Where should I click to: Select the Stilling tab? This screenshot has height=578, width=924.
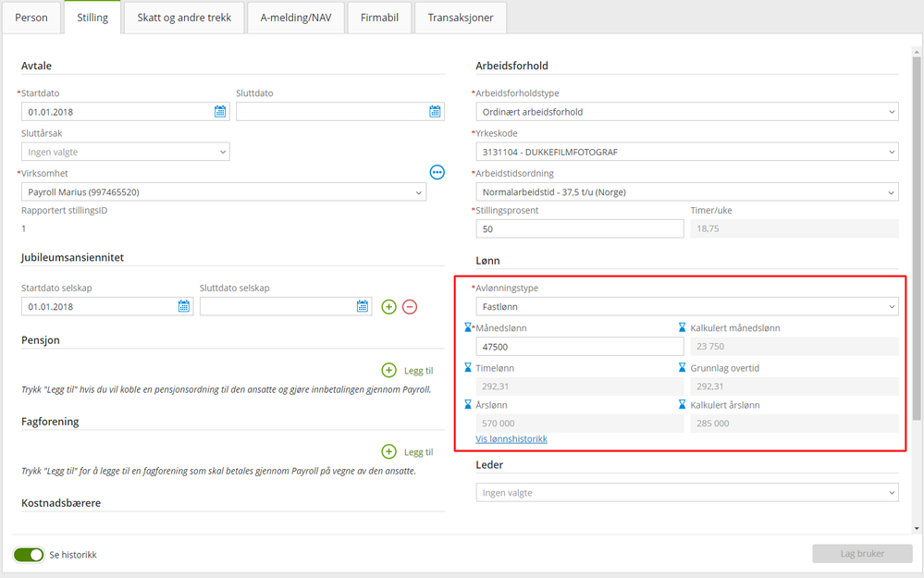pos(92,18)
